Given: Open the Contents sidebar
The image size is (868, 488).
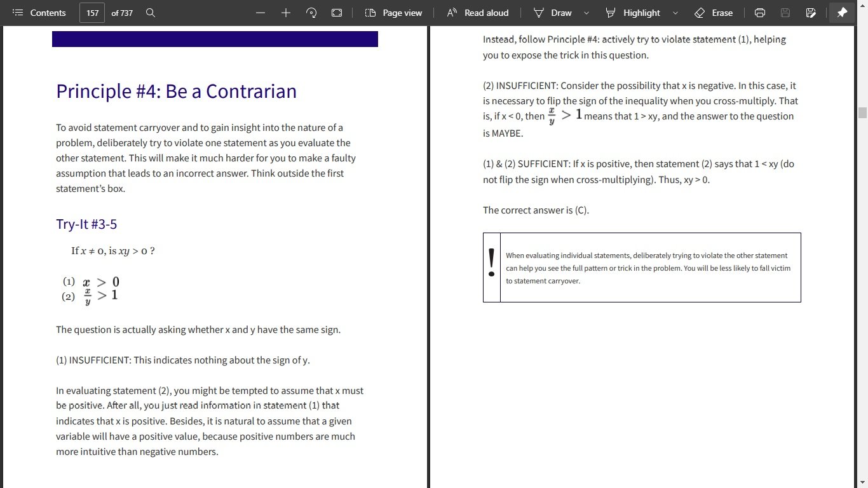Looking at the screenshot, I should pos(39,13).
